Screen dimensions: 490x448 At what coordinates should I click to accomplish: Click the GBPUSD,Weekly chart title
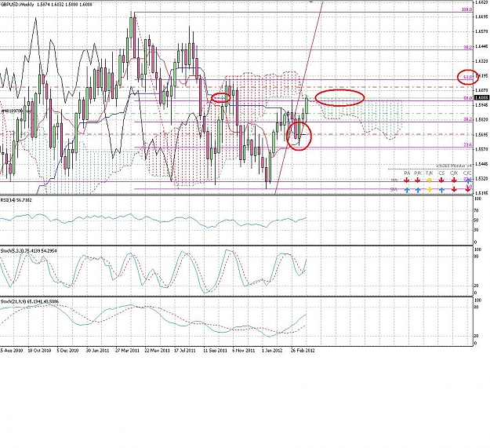17,5
